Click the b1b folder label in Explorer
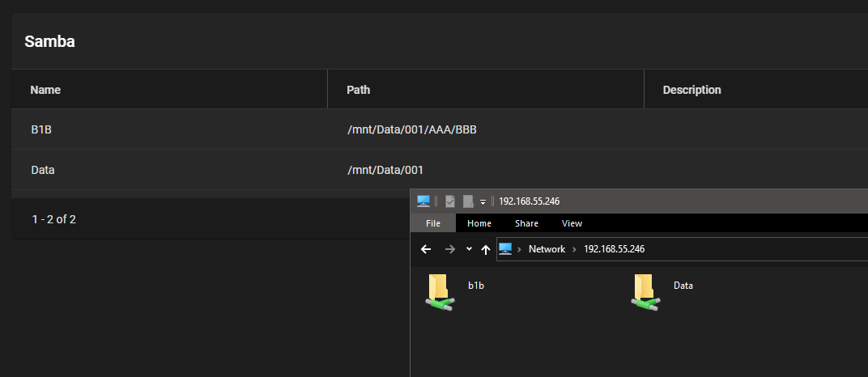Image resolution: width=868 pixels, height=377 pixels. click(x=476, y=286)
